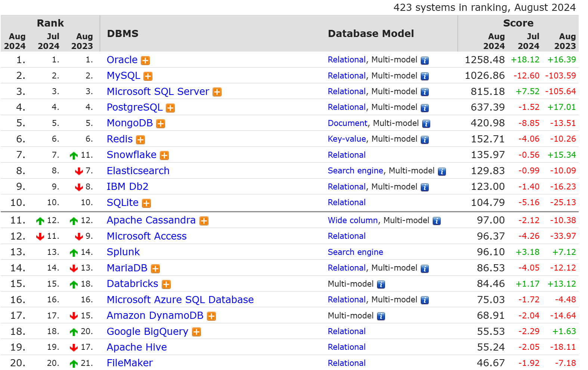Click the plus icon beside Amazon DynamoDB
Screen dimensions: 588x370
click(x=211, y=316)
